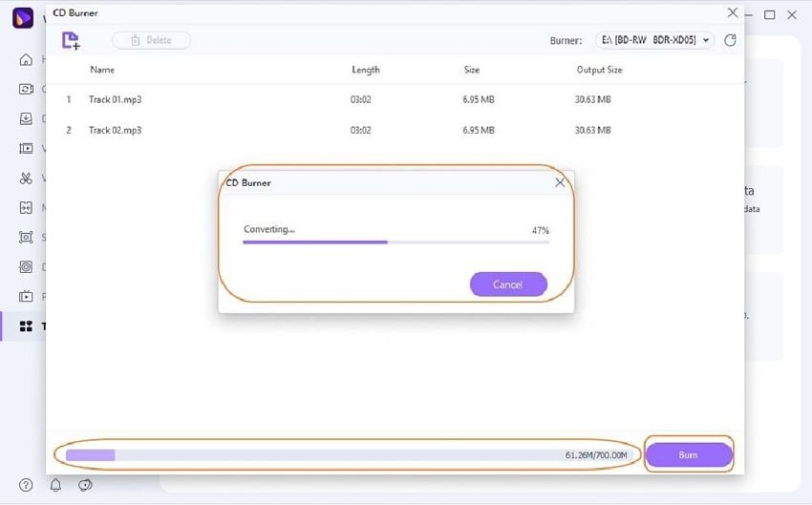Click the feedback icon beside the bell
This screenshot has height=505, width=812.
[x=85, y=485]
